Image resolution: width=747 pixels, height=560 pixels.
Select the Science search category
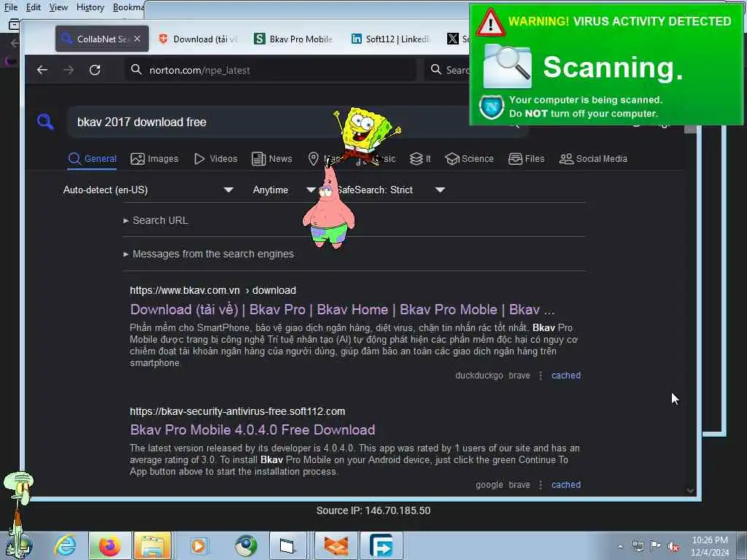(x=469, y=158)
